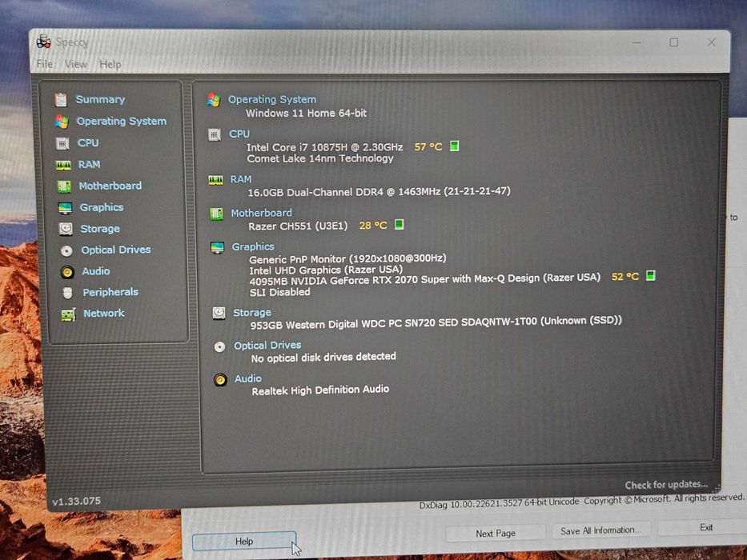Click Save All Information in DxDiag window
Viewport: 747px width, 560px height.
[600, 530]
